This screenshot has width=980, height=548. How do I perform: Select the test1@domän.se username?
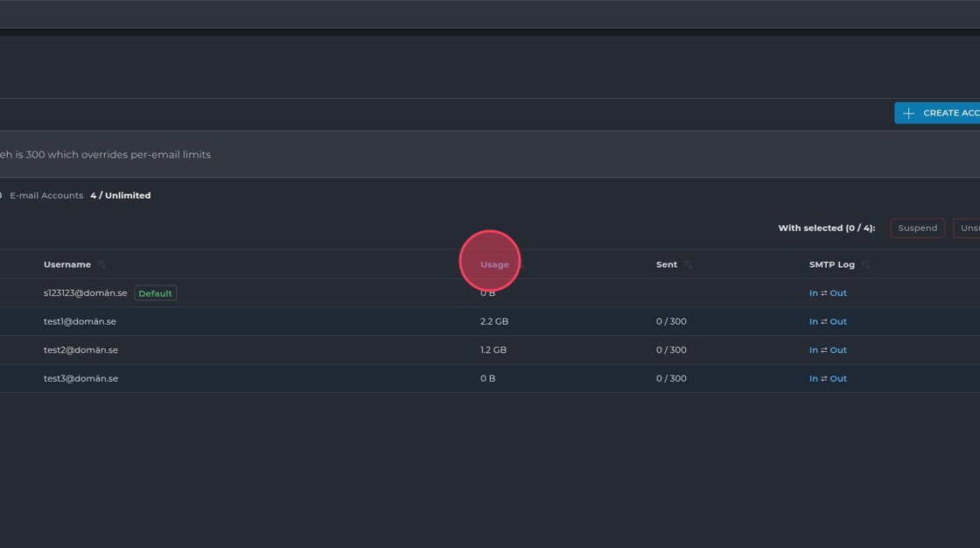click(80, 321)
